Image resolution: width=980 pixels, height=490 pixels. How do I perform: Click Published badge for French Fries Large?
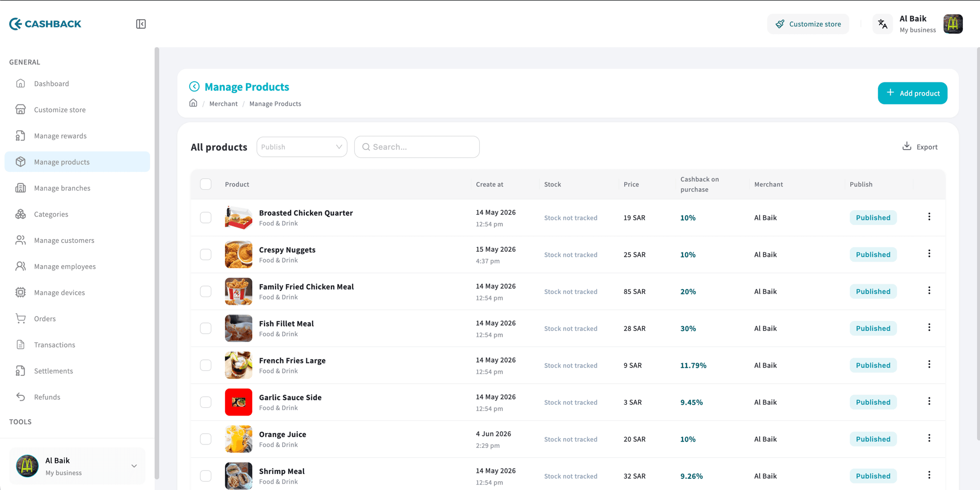(x=873, y=366)
